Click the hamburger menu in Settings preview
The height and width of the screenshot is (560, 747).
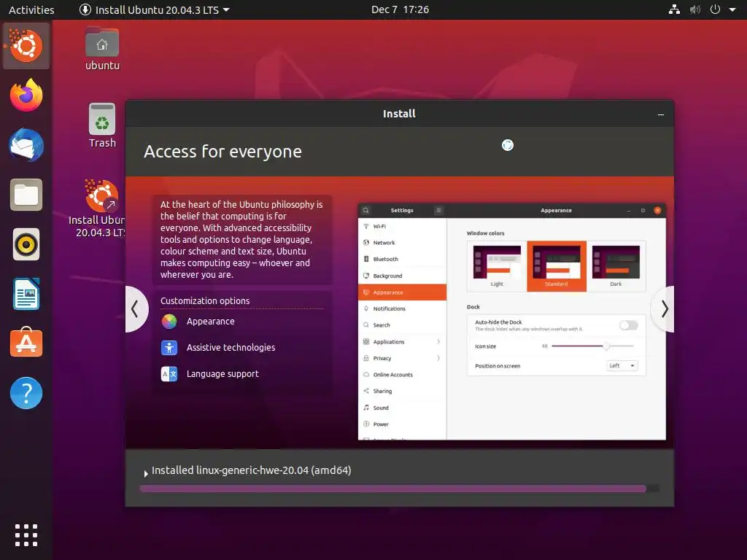point(438,210)
